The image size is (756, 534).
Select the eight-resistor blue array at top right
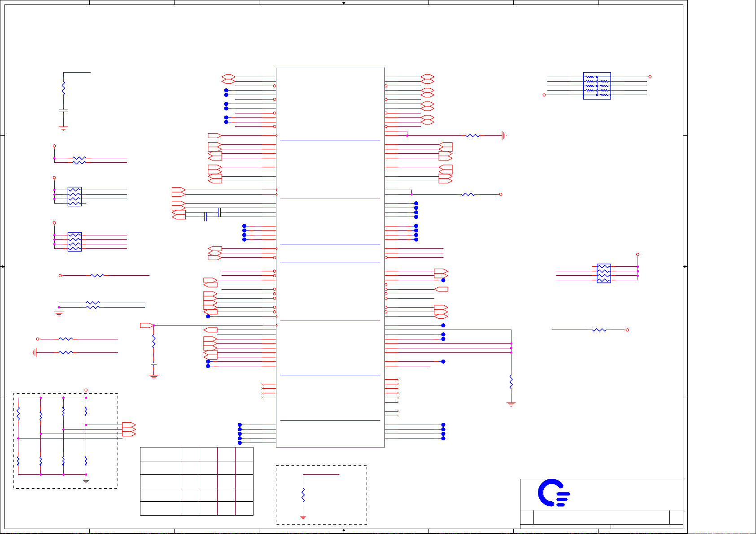[597, 86]
